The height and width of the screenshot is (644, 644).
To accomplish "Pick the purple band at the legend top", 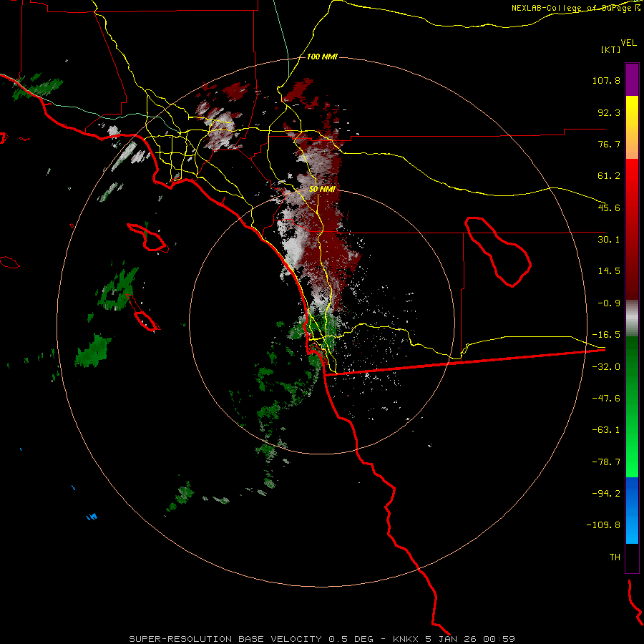I will click(632, 79).
